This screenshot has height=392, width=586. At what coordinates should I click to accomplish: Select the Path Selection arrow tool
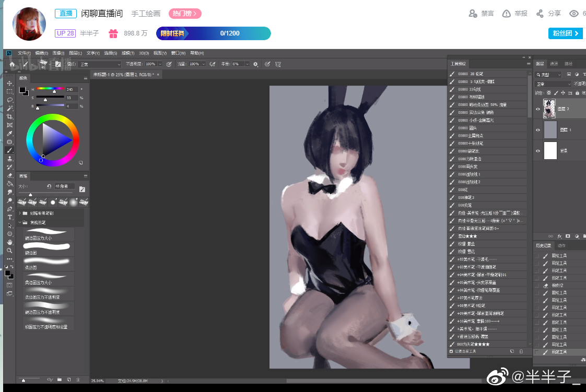pos(10,226)
